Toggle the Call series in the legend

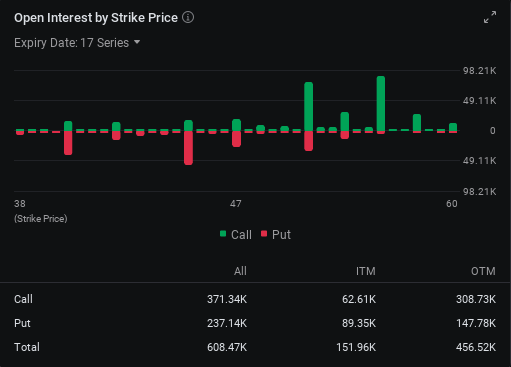point(236,235)
